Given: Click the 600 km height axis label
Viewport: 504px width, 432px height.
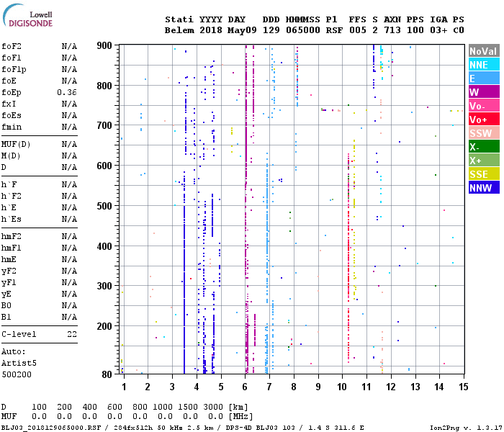Looking at the screenshot, I should coord(104,166).
